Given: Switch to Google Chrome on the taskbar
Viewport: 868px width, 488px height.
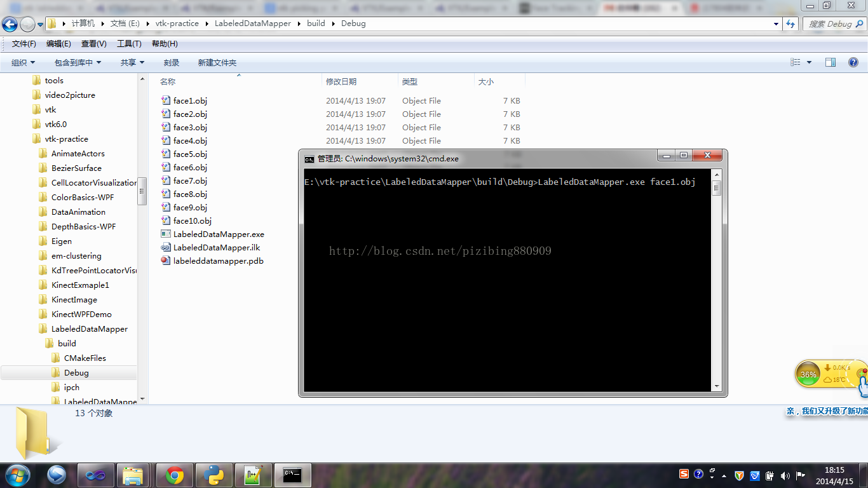Looking at the screenshot, I should tap(175, 475).
